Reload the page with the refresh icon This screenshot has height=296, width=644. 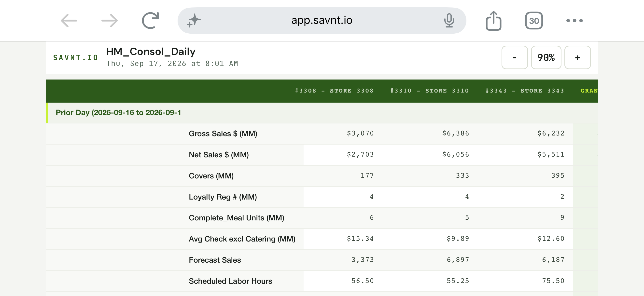150,20
